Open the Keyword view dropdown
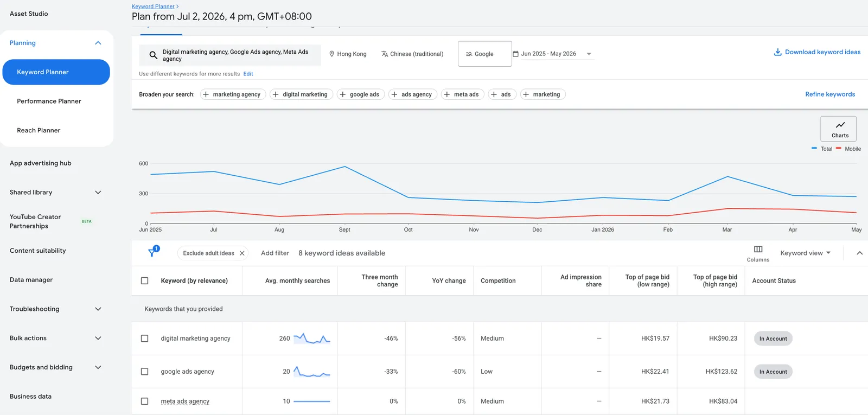Screen dimensions: 868x415 click(x=805, y=253)
